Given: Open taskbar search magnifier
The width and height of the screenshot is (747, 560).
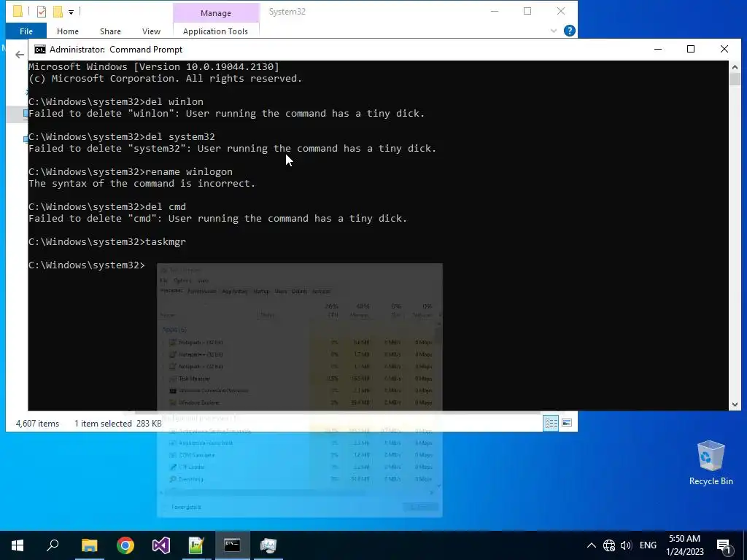Looking at the screenshot, I should pyautogui.click(x=53, y=545).
